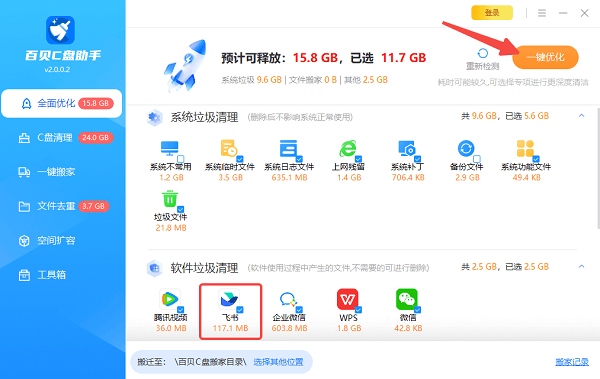Select the 系统临时文件 icon
Screen dimensions: 600x379
click(229, 149)
